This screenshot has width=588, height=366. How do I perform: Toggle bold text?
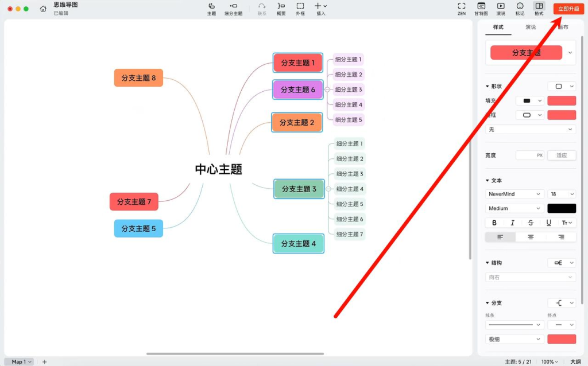pos(494,223)
